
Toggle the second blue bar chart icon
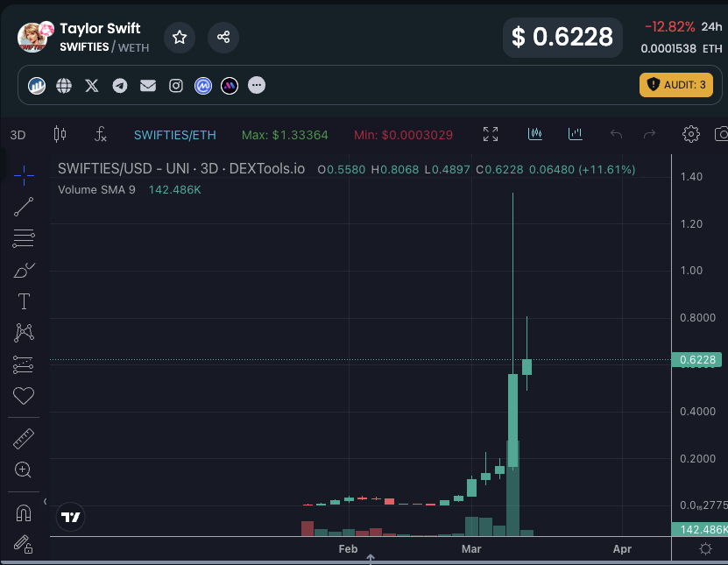(576, 134)
